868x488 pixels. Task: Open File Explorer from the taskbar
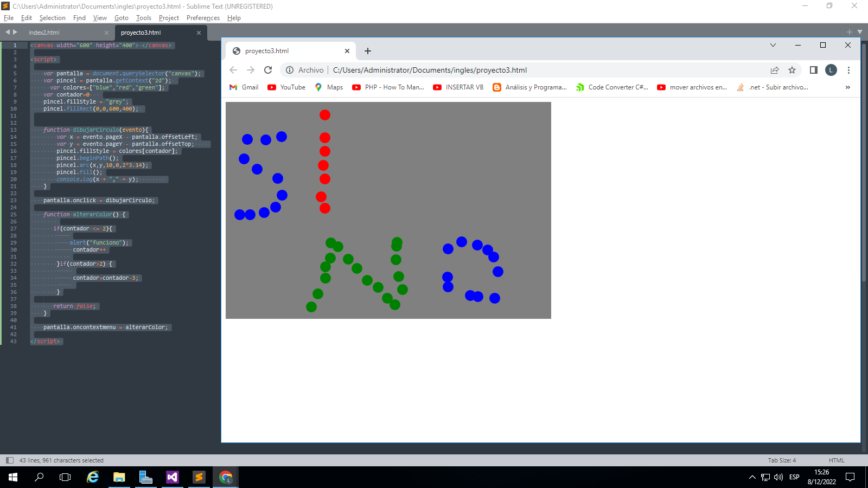[x=119, y=477]
